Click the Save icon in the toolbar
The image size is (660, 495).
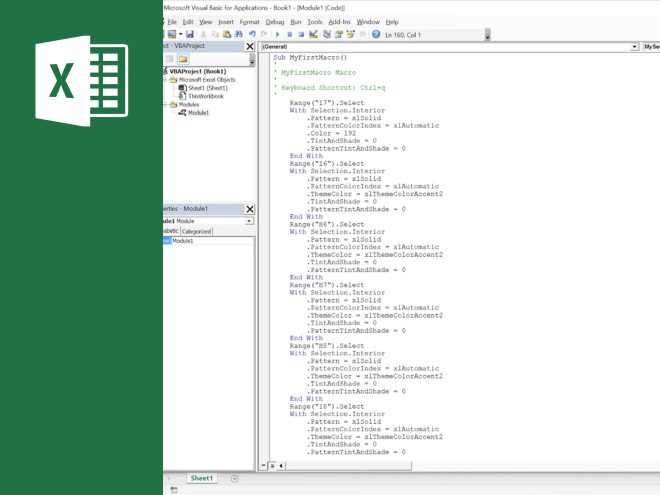pos(190,34)
